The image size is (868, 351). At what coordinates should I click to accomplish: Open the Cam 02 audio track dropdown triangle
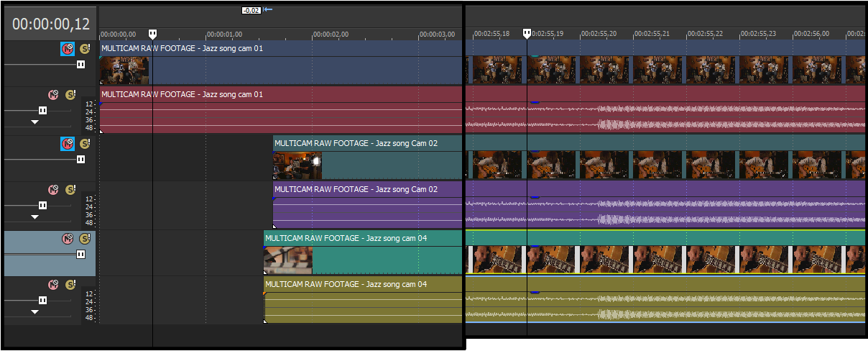point(34,217)
